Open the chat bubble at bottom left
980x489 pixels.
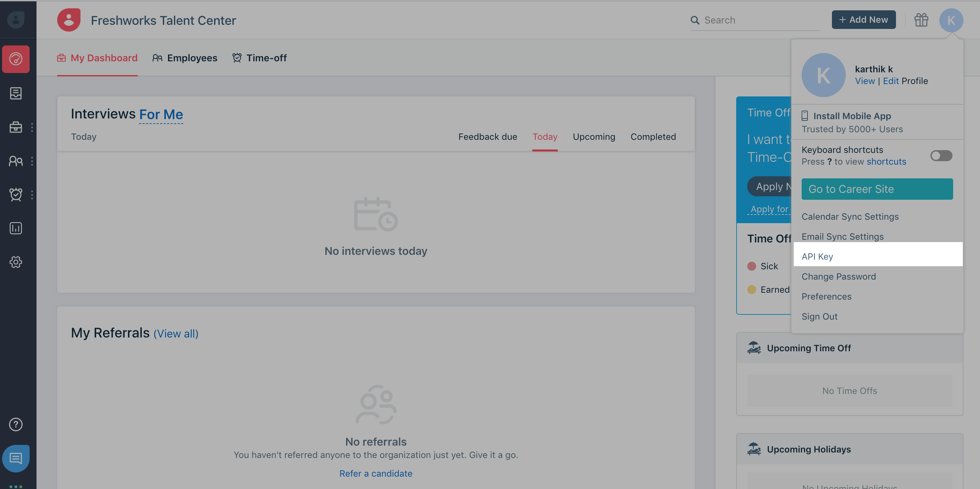point(15,458)
